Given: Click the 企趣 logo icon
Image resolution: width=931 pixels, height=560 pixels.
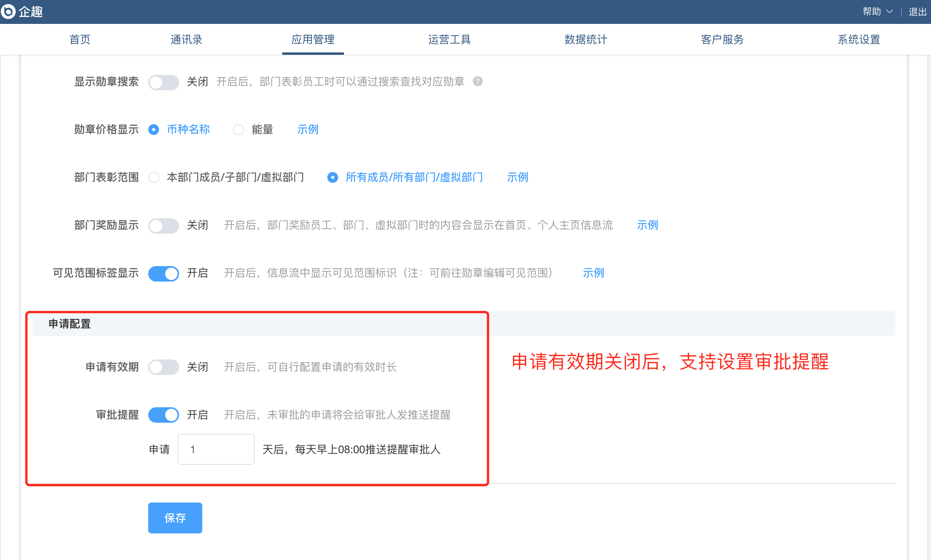Looking at the screenshot, I should (x=8, y=12).
